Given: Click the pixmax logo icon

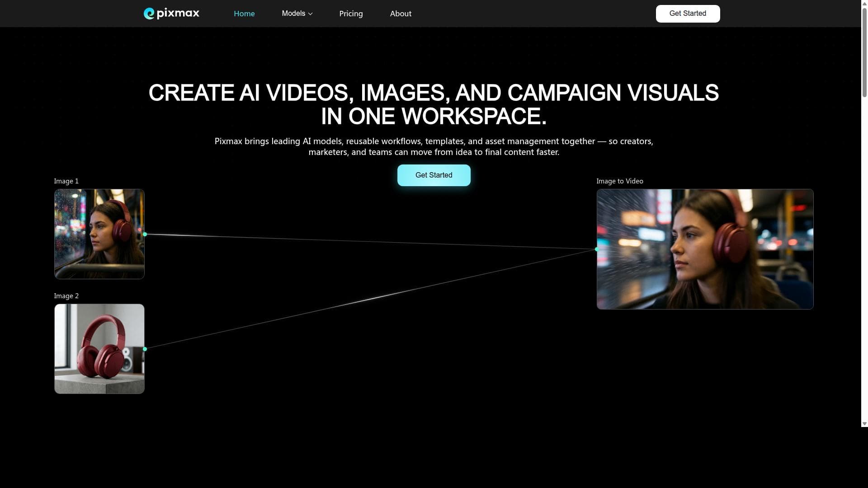Looking at the screenshot, I should point(149,14).
